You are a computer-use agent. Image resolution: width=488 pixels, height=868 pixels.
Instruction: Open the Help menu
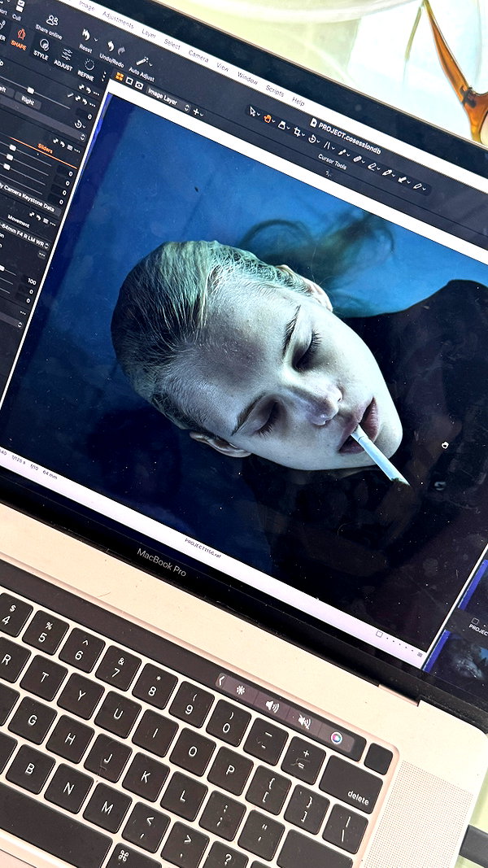(298, 102)
